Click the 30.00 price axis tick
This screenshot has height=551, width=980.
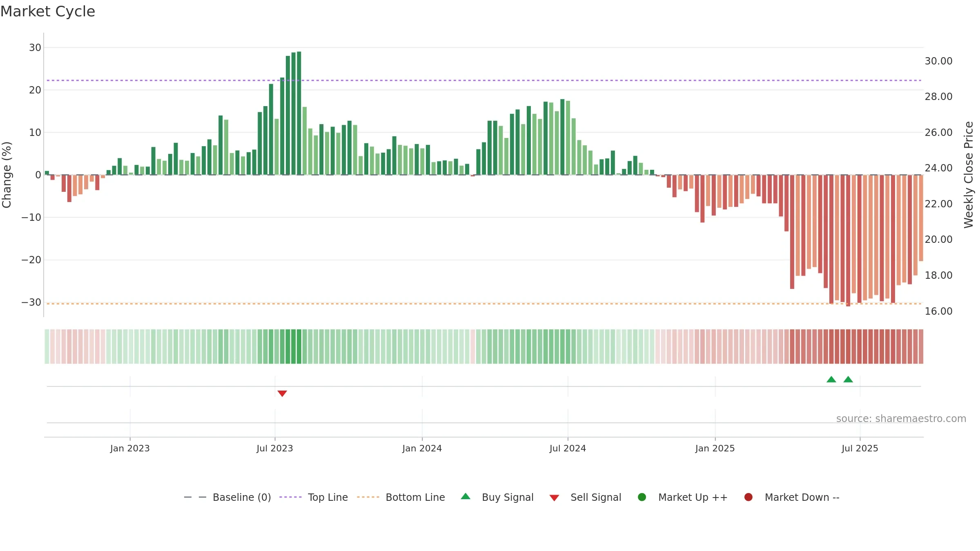click(x=938, y=61)
